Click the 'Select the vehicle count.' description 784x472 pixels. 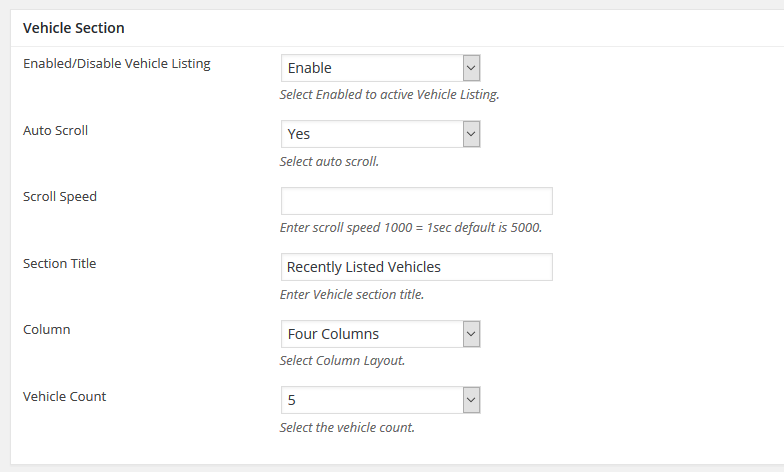pos(347,428)
